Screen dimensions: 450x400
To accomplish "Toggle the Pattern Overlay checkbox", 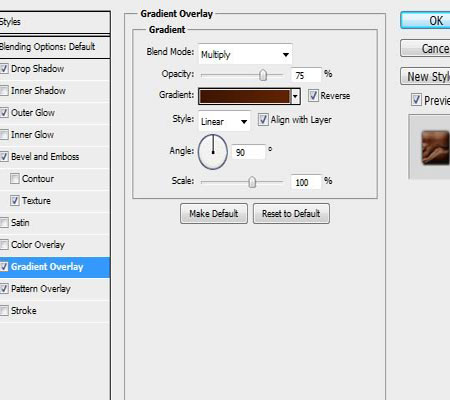I will tap(4, 289).
